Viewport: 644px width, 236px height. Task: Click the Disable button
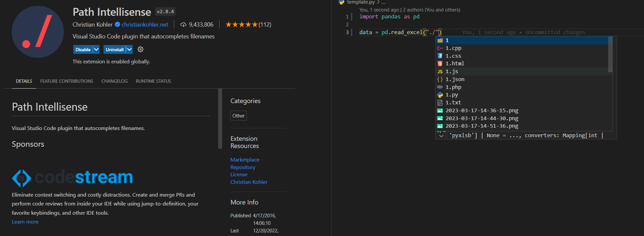pos(83,49)
